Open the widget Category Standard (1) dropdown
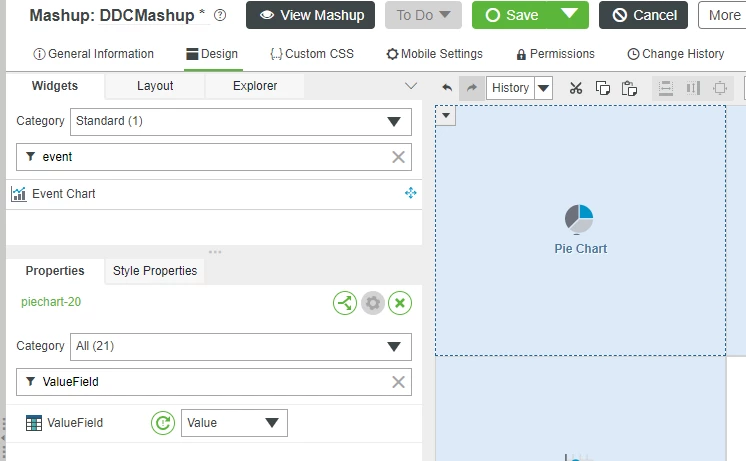The width and height of the screenshot is (746, 461). click(241, 122)
